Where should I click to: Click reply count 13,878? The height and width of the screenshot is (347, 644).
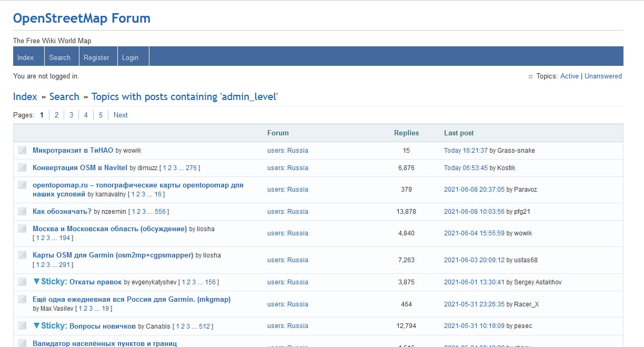406,212
